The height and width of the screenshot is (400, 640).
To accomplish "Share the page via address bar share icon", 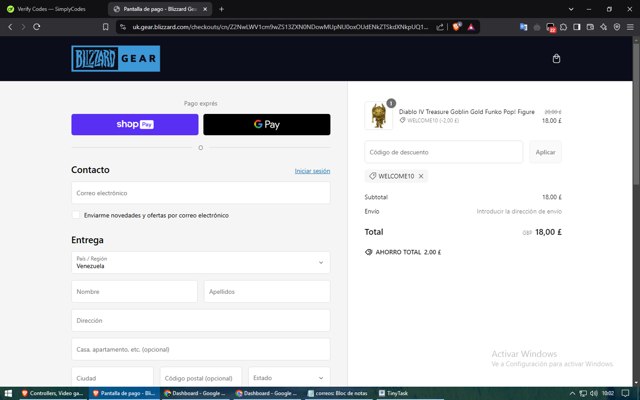I will 440,27.
